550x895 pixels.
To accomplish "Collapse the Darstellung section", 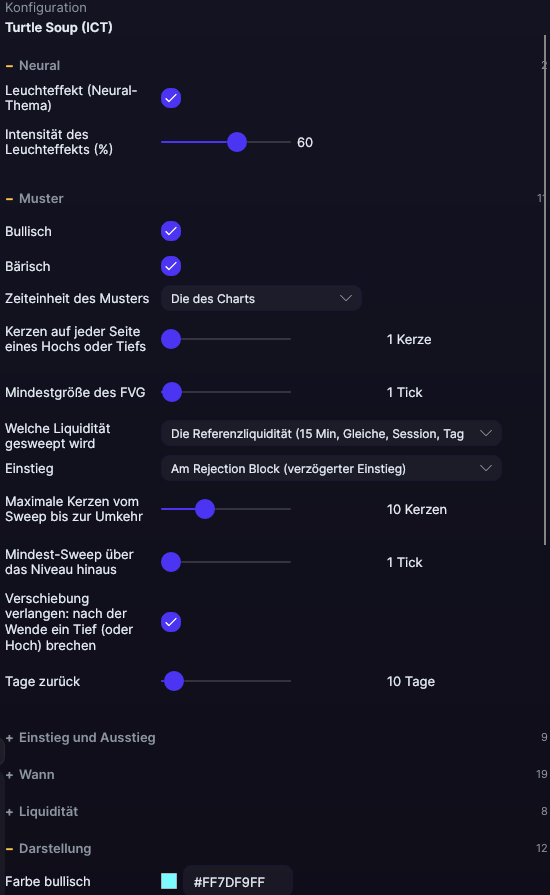I will [x=48, y=849].
